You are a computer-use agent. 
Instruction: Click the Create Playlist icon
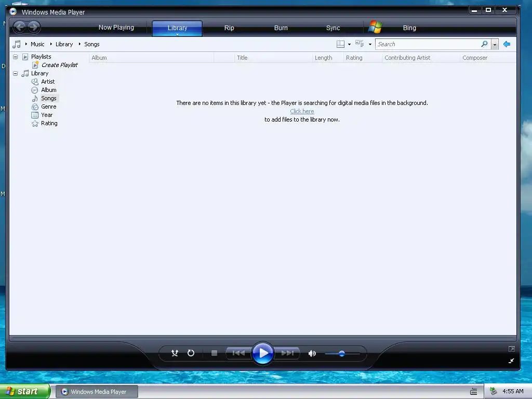pyautogui.click(x=35, y=65)
